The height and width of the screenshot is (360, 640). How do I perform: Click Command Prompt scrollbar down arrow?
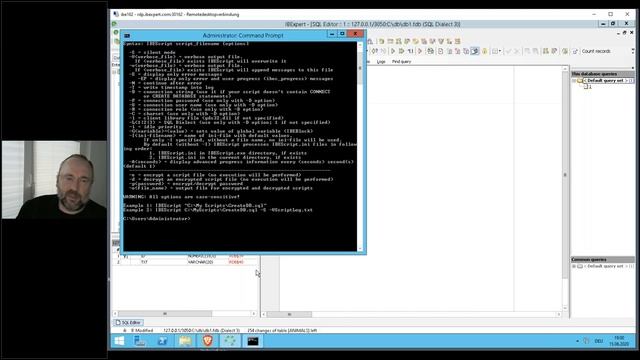click(360, 249)
